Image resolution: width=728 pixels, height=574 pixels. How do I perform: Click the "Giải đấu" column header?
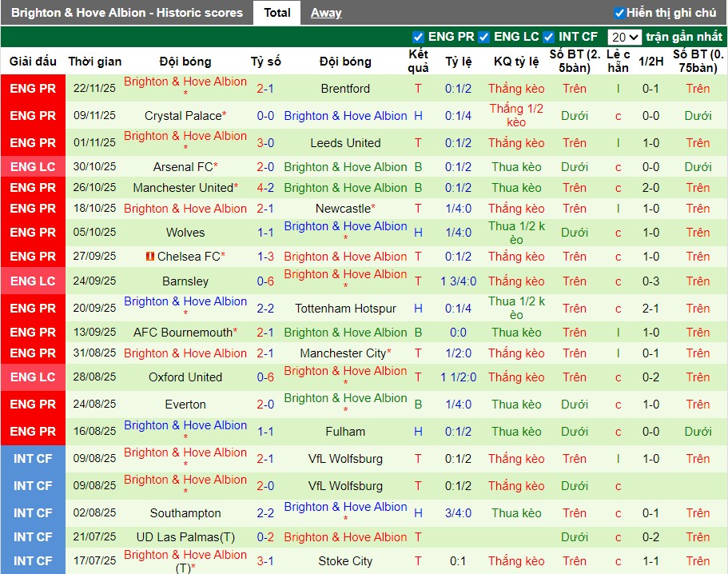click(33, 61)
